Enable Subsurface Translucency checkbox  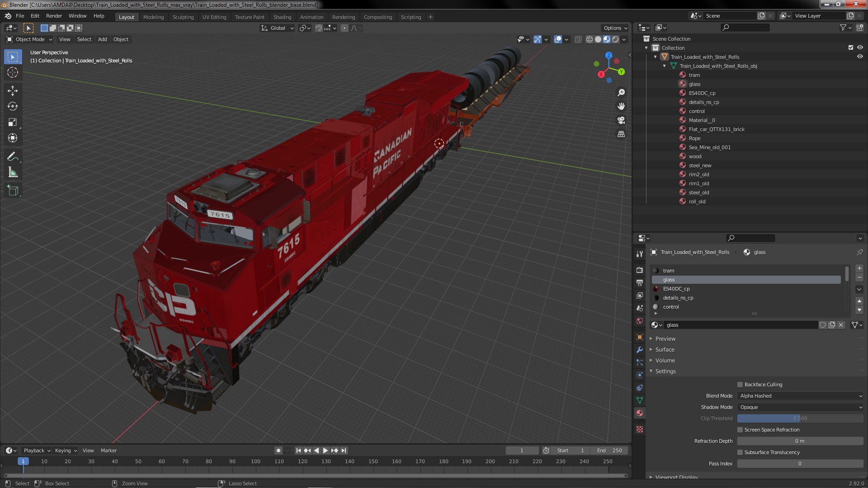click(x=740, y=452)
